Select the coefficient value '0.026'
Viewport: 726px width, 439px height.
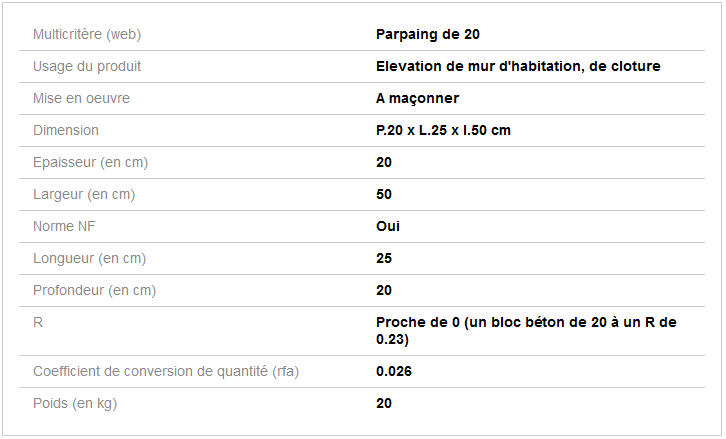pos(394,371)
